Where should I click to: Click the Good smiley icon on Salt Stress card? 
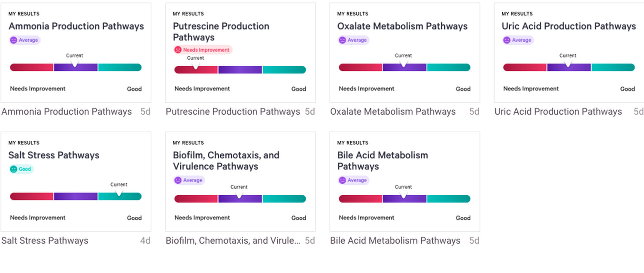pyautogui.click(x=14, y=169)
